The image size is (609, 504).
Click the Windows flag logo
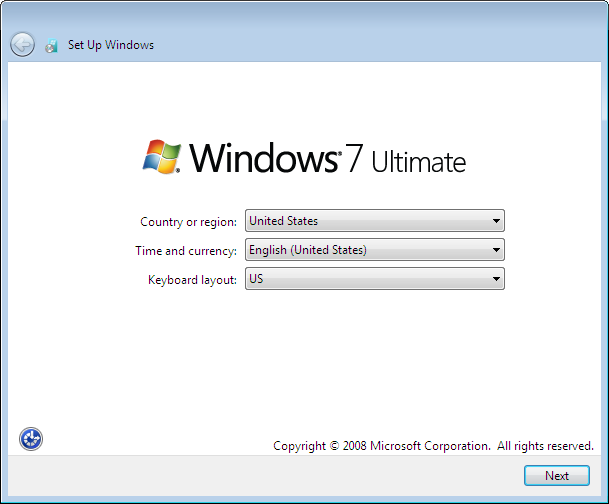click(161, 157)
